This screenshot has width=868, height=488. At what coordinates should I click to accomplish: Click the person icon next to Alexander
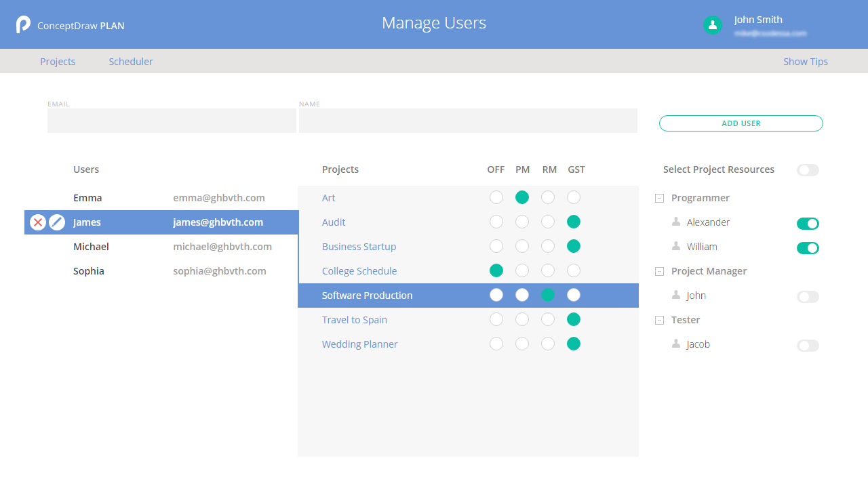click(x=676, y=222)
